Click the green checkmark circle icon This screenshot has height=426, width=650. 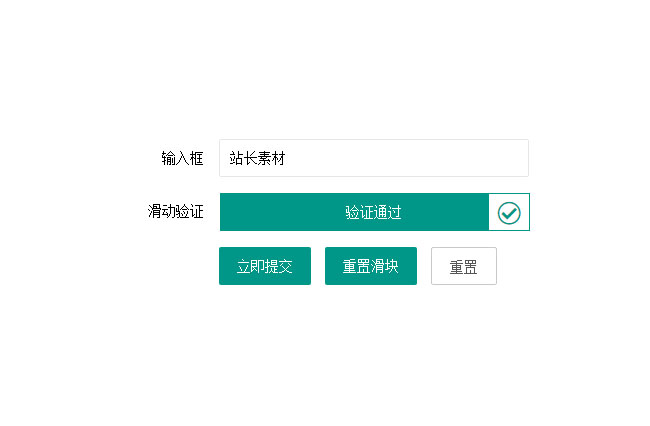[509, 213]
